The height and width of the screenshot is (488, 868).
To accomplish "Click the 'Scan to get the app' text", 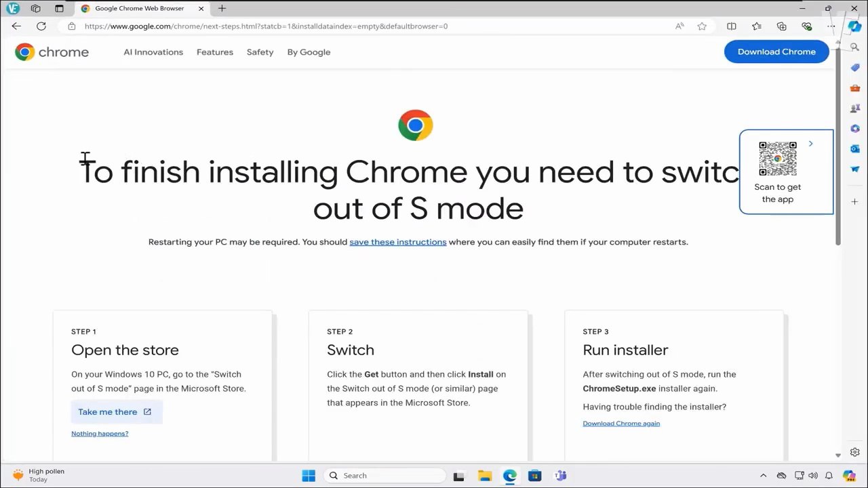I will (x=778, y=193).
